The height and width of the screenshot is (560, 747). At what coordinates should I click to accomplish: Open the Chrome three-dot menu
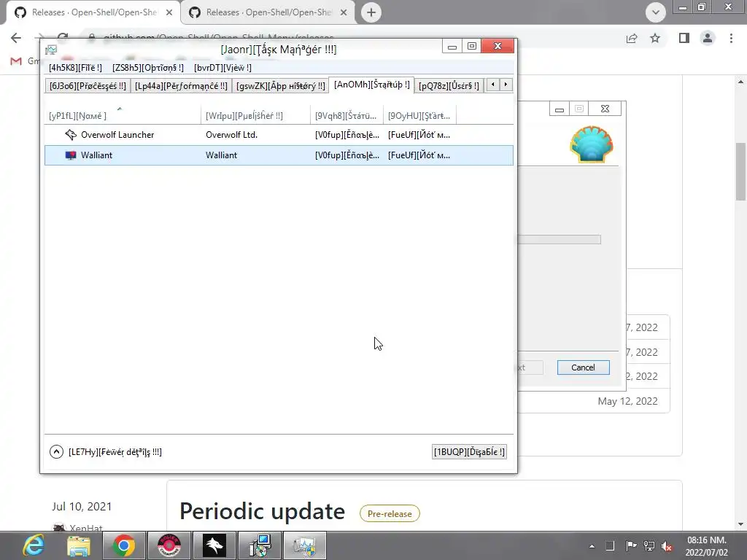point(731,38)
